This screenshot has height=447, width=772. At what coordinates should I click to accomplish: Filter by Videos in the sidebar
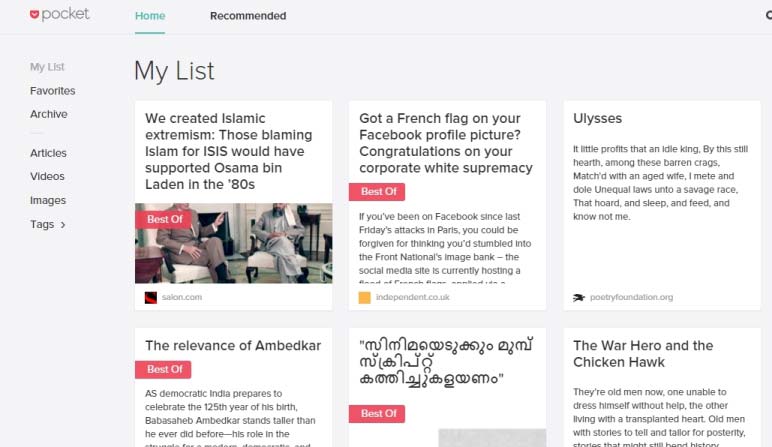47,176
